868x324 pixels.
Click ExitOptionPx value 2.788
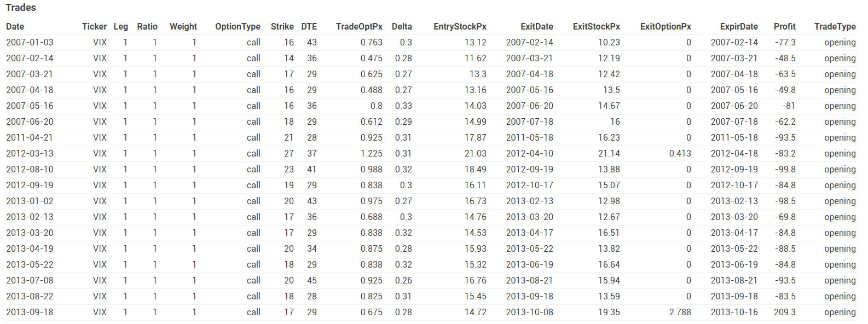(x=680, y=312)
